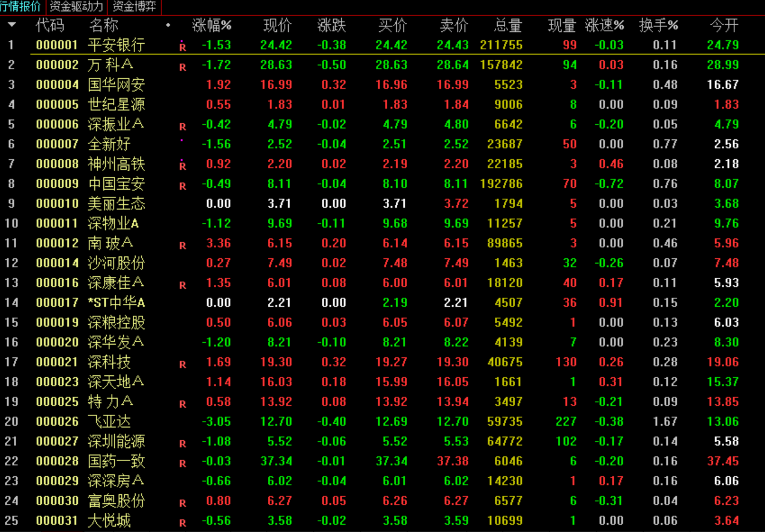Click the 总量 column header
The image size is (765, 532).
click(x=508, y=25)
